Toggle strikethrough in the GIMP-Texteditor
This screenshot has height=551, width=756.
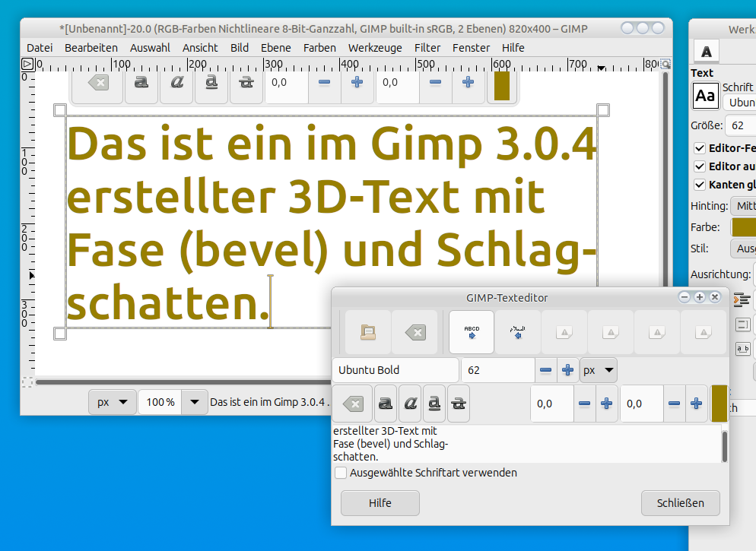click(459, 404)
